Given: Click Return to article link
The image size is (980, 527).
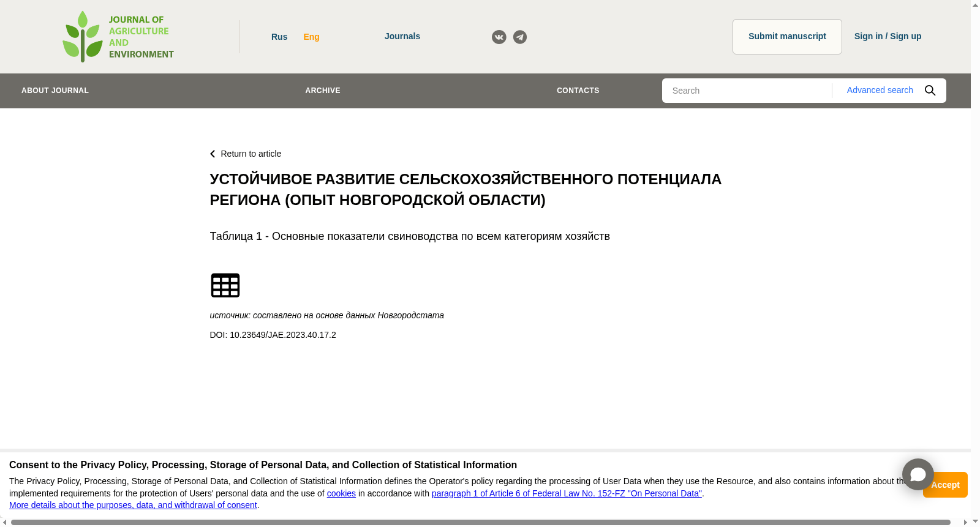Looking at the screenshot, I should click(251, 154).
